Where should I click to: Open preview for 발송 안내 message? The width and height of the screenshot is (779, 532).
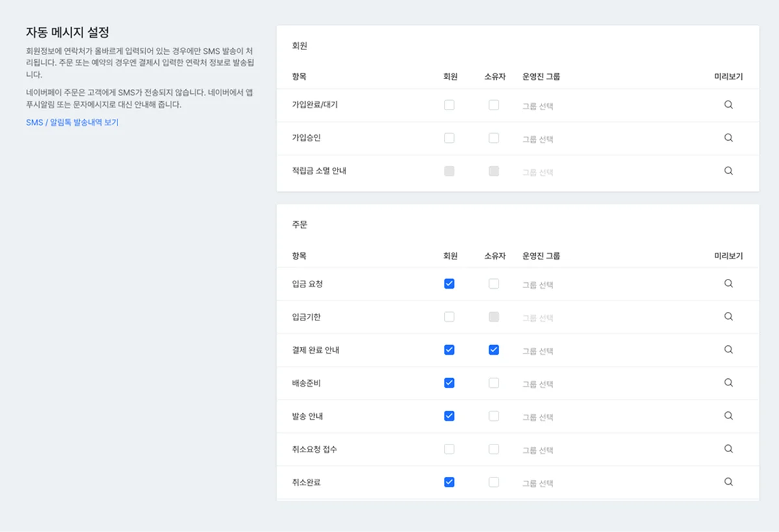[x=728, y=416]
